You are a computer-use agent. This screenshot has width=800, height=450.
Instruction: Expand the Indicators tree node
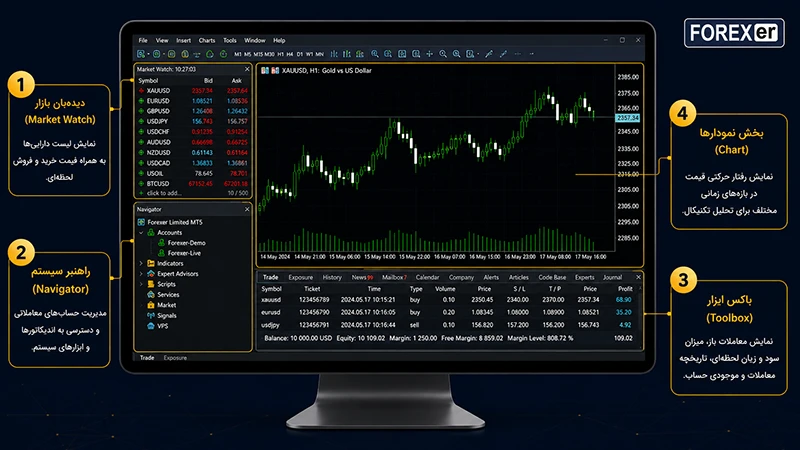pos(141,263)
